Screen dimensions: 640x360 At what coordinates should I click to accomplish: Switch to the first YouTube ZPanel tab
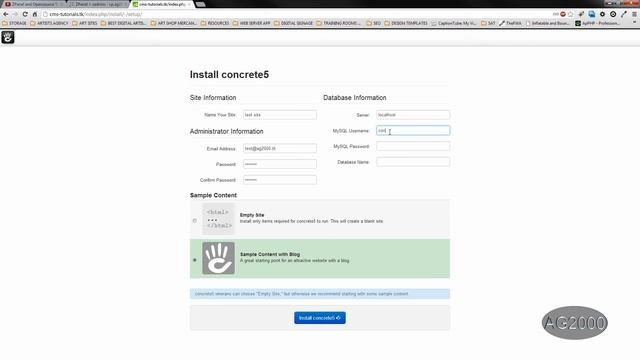[34, 4]
